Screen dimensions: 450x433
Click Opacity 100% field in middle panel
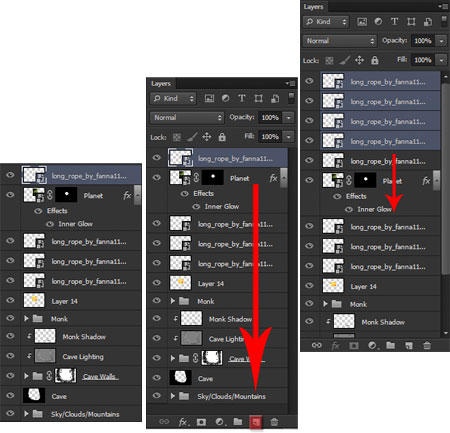[x=270, y=117]
